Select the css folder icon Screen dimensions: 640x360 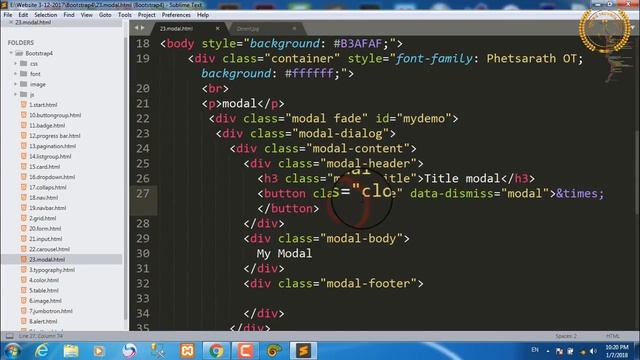click(24, 63)
